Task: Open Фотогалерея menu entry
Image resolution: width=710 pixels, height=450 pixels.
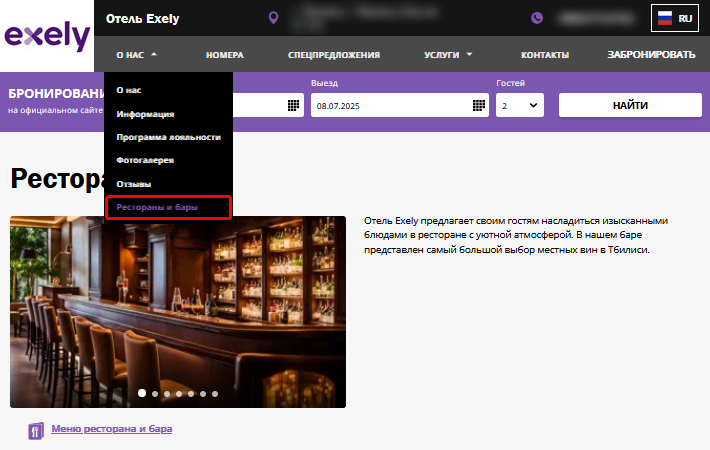Action: click(145, 160)
